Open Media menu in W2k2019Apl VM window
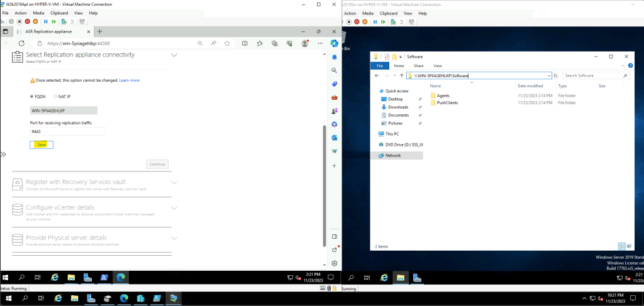The image size is (644, 306). coord(38,13)
